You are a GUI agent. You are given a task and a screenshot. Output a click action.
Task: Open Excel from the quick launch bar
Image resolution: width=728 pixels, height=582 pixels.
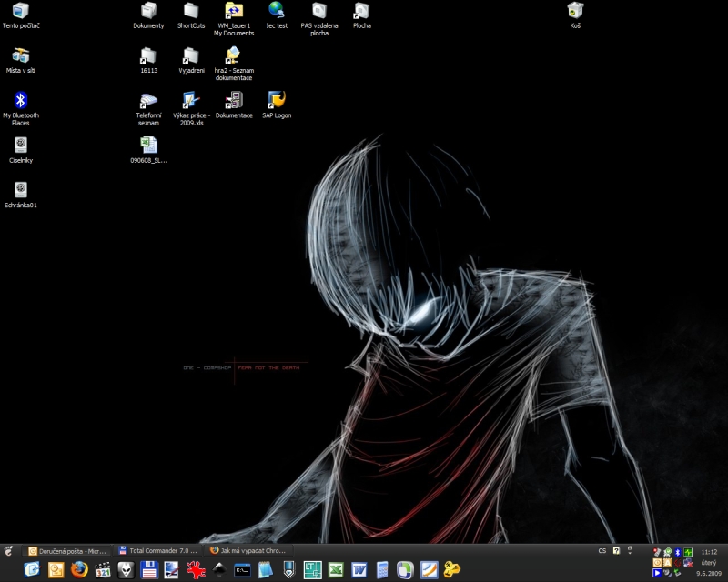(335, 569)
